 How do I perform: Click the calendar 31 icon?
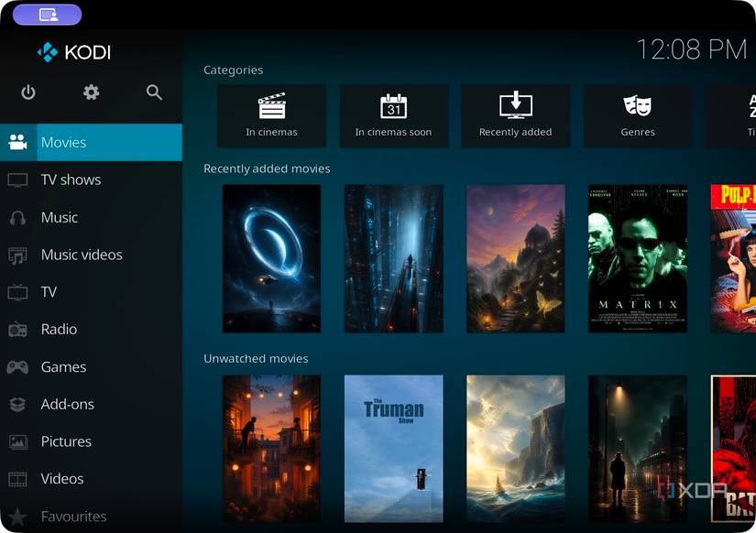[x=393, y=106]
